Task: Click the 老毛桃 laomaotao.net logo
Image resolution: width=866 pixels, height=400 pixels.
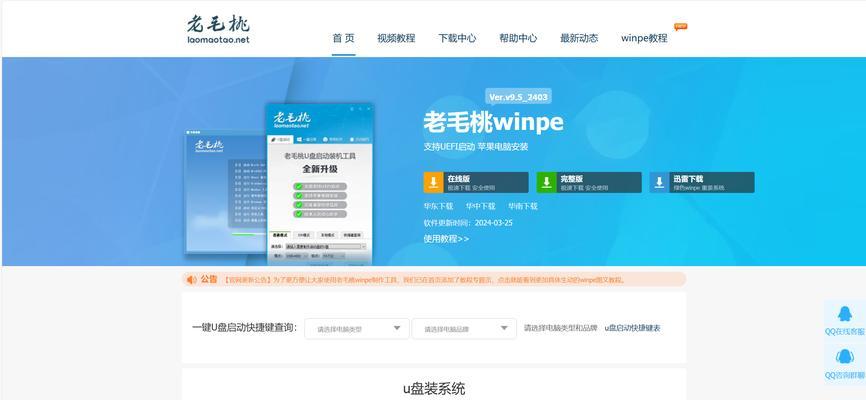Action: click(x=218, y=30)
